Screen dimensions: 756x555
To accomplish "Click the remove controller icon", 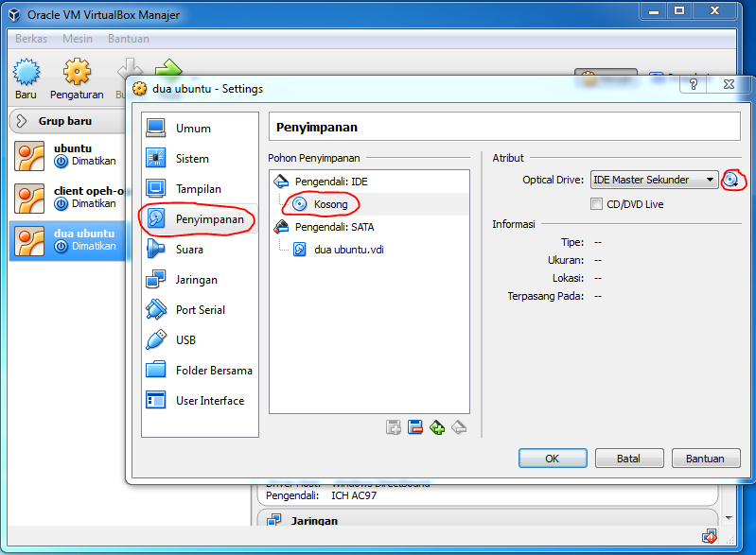I will tap(459, 427).
